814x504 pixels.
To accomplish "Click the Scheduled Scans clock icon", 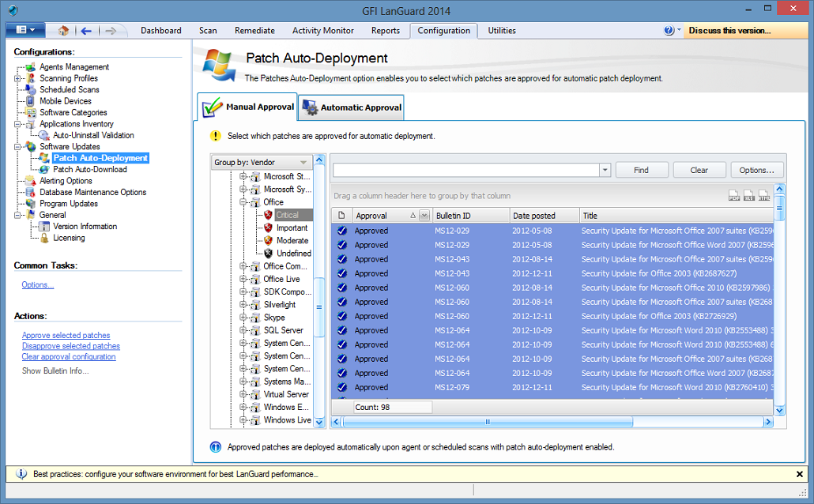I will point(31,90).
